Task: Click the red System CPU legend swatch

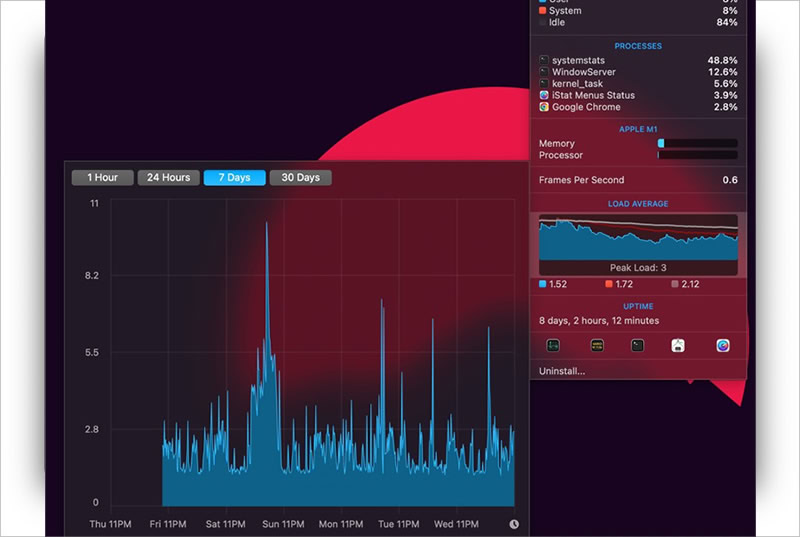Action: 542,11
